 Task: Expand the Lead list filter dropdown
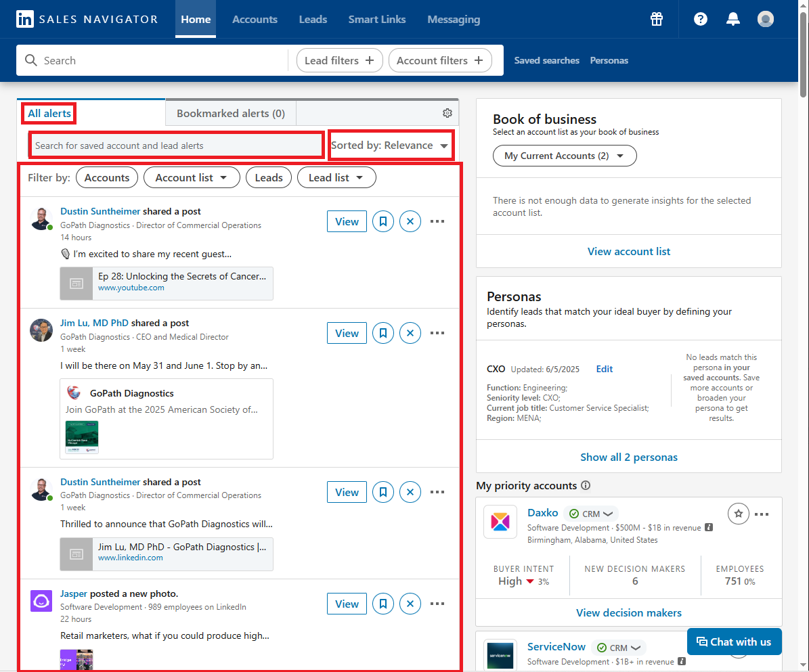pyautogui.click(x=336, y=177)
